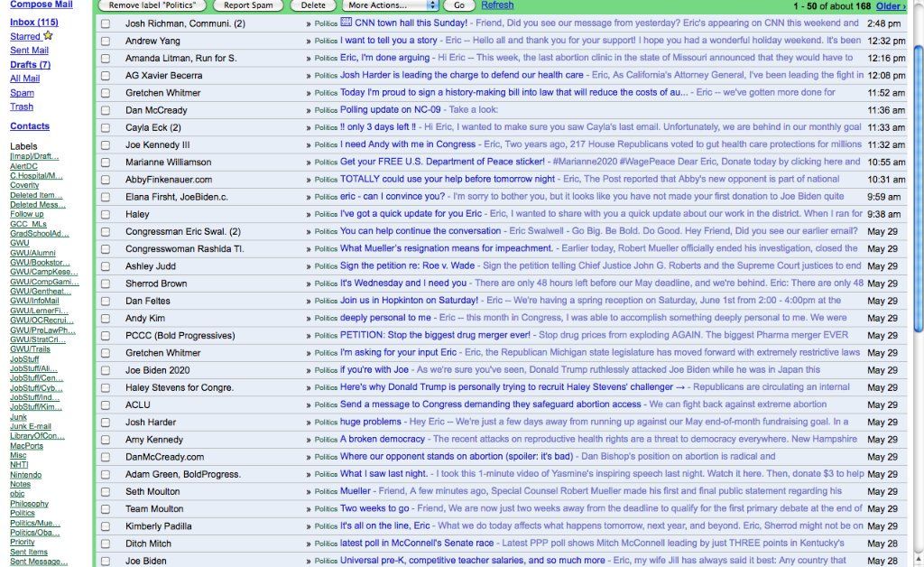This screenshot has height=567, width=924.
Task: Open email "eric - can I convince you?"
Action: 393,196
